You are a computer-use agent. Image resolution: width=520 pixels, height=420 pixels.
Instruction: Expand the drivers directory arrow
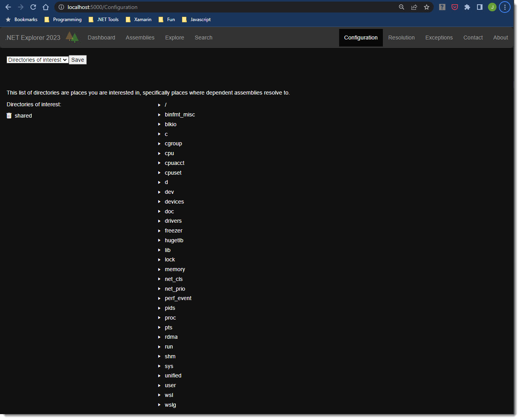pos(159,221)
